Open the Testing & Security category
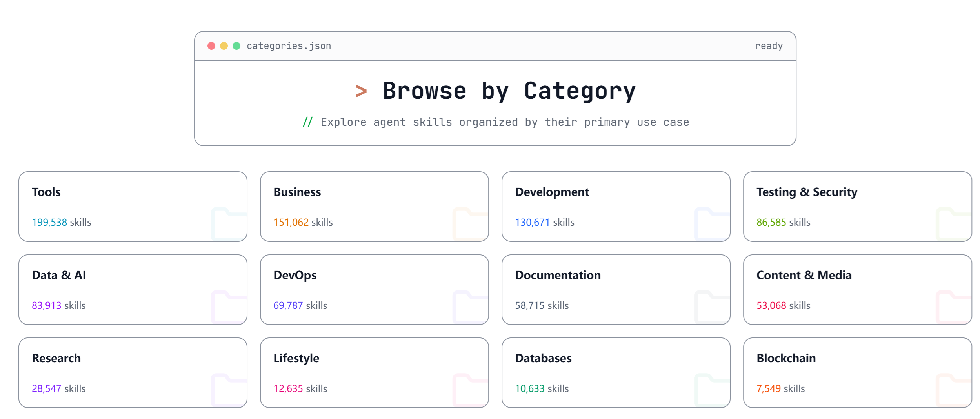Image resolution: width=980 pixels, height=419 pixels. click(858, 207)
